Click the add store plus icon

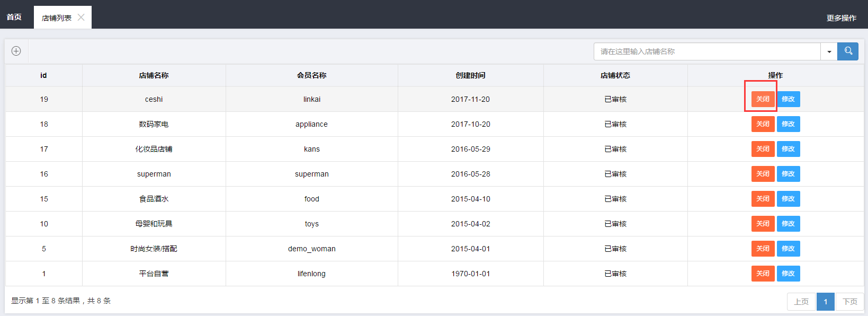coord(16,51)
